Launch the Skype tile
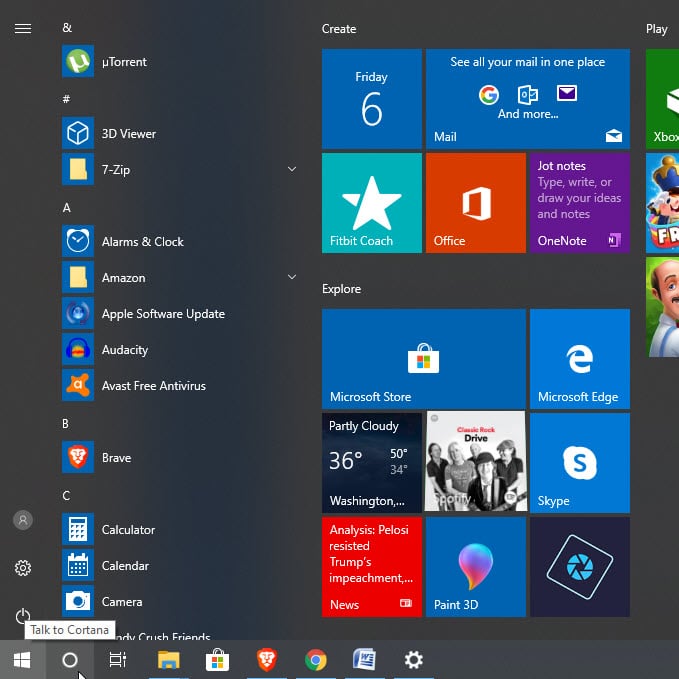Screen dimensions: 679x679 pos(580,462)
